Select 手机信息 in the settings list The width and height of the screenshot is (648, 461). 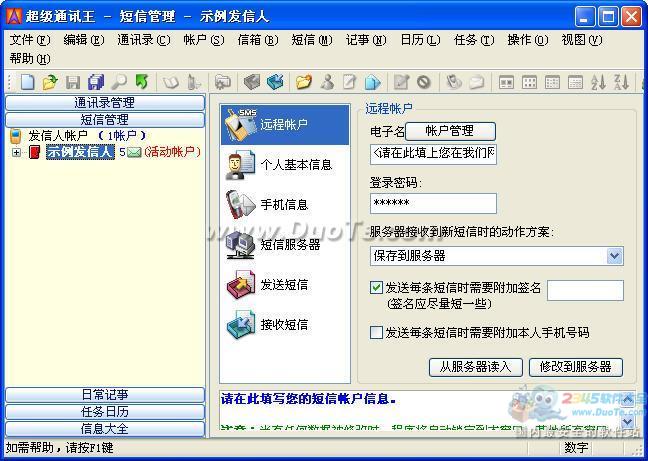[285, 205]
